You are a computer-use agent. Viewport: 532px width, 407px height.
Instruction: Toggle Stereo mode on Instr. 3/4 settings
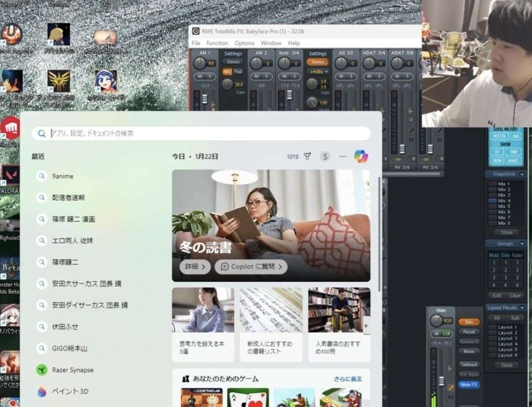click(x=318, y=62)
